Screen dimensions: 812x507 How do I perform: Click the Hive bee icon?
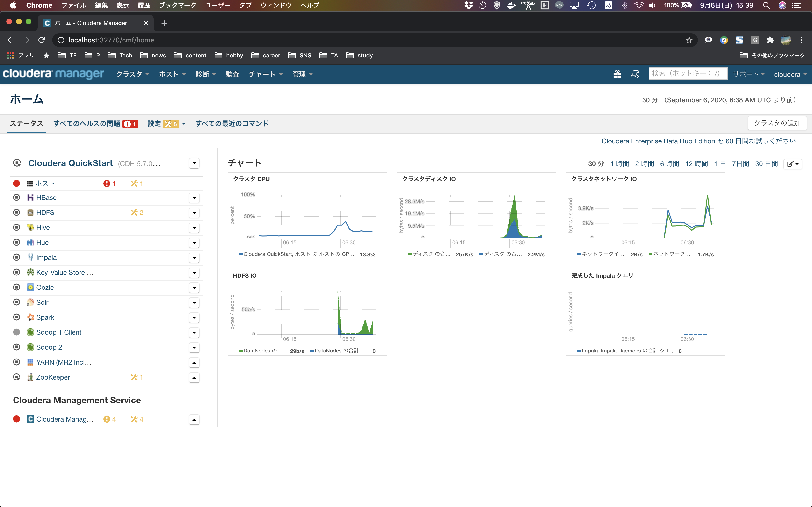tap(30, 227)
